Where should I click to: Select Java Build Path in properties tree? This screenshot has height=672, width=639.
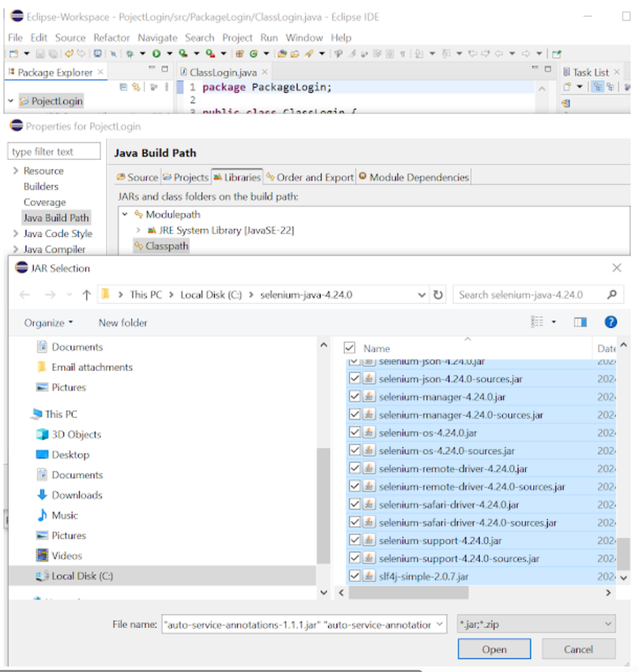coord(56,218)
